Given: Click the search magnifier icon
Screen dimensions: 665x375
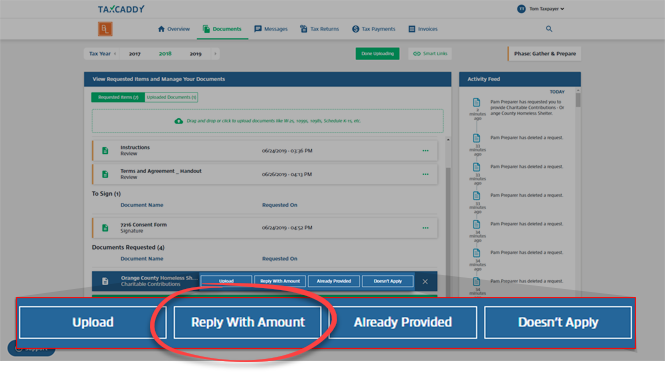Looking at the screenshot, I should 549,29.
